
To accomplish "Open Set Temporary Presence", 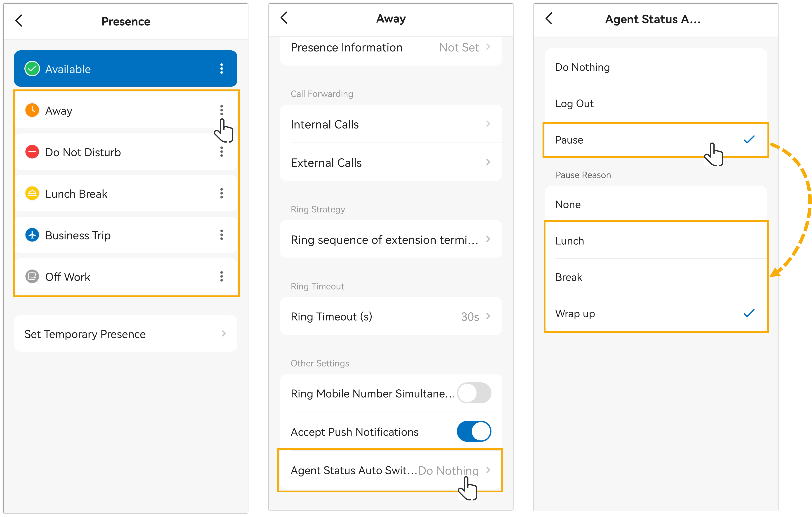I will (125, 334).
